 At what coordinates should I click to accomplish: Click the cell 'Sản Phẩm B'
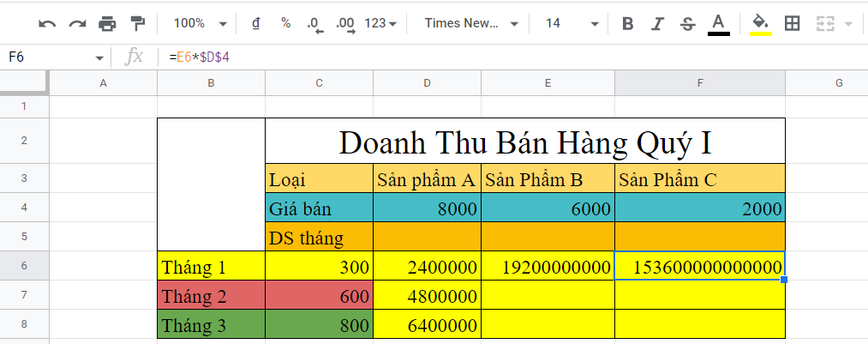click(548, 178)
